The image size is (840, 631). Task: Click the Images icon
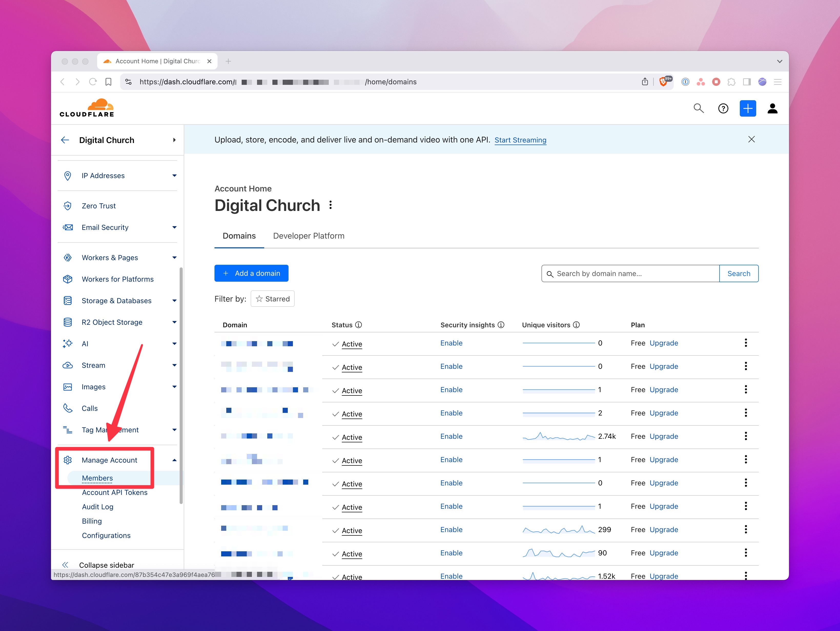(x=68, y=387)
